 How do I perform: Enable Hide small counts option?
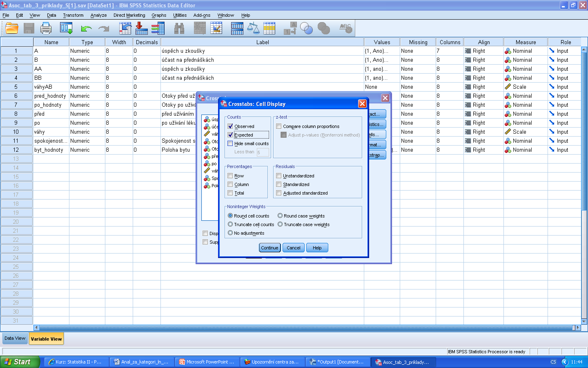(230, 144)
